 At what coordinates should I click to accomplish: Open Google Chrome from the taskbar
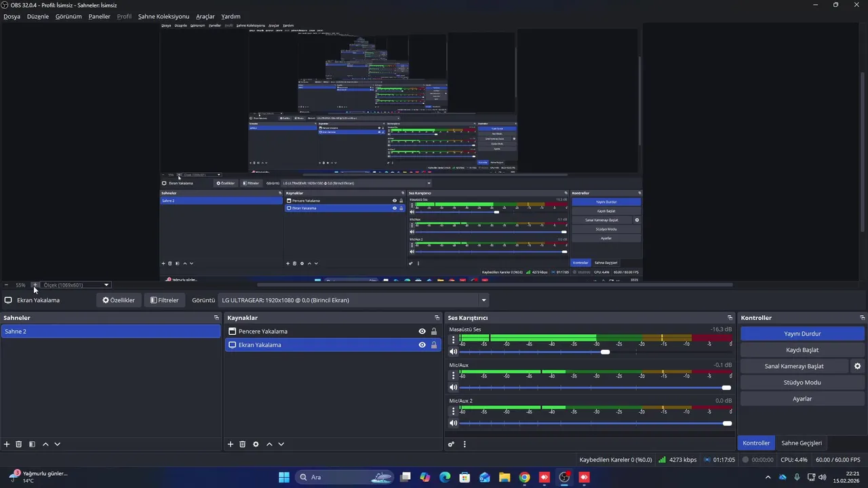point(524,477)
